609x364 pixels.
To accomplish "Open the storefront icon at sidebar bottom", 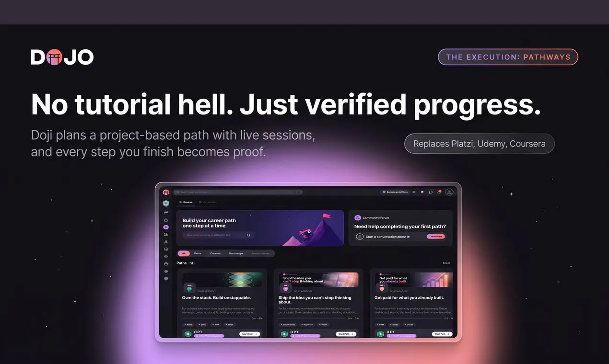I will [x=166, y=279].
